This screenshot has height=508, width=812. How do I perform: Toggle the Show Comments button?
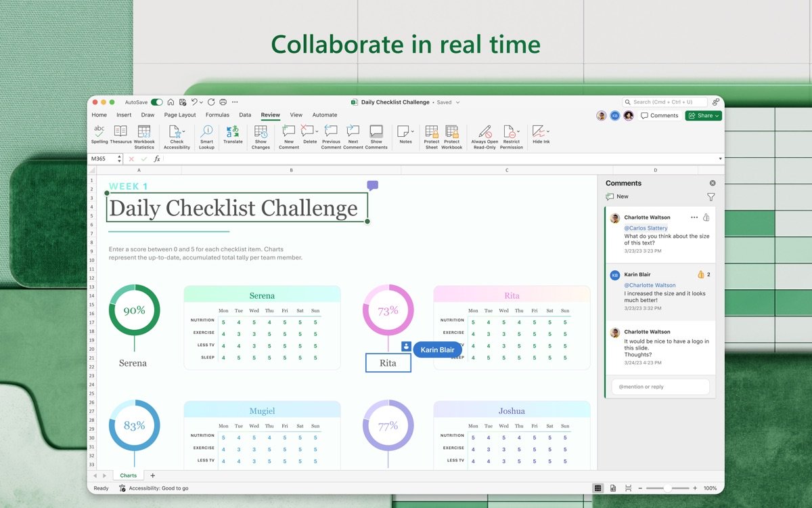coord(376,134)
